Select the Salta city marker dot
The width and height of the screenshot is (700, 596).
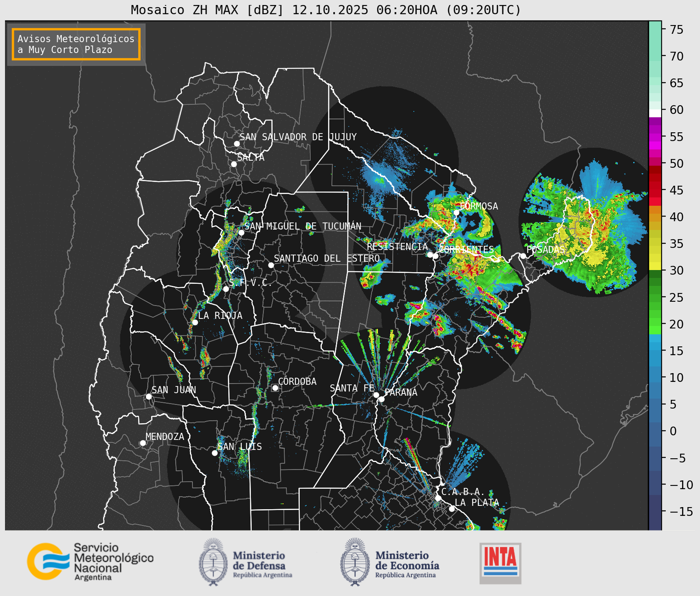pos(234,164)
